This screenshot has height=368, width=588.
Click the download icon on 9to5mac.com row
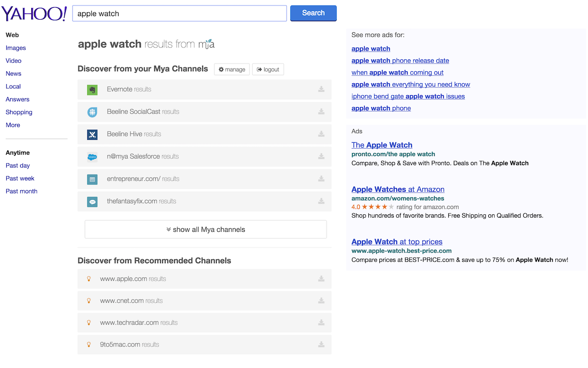pos(322,345)
